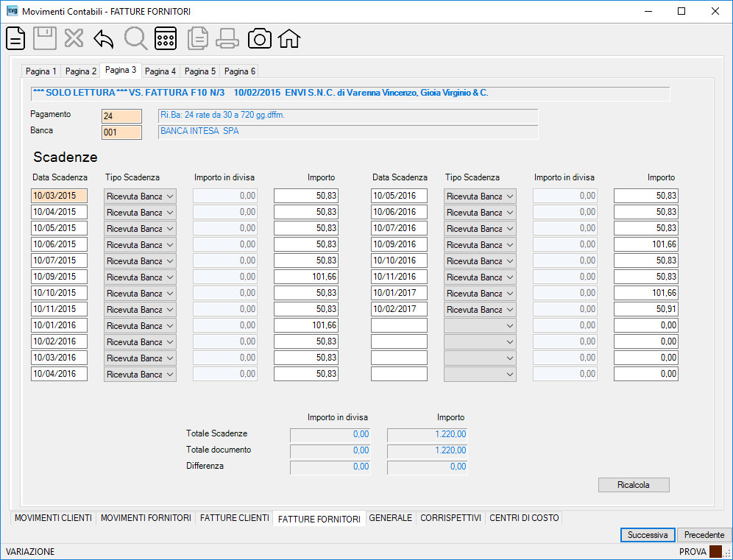This screenshot has height=560, width=733.
Task: Expand Tipo Scadenza dropdown for 10/09/2015
Action: click(141, 277)
